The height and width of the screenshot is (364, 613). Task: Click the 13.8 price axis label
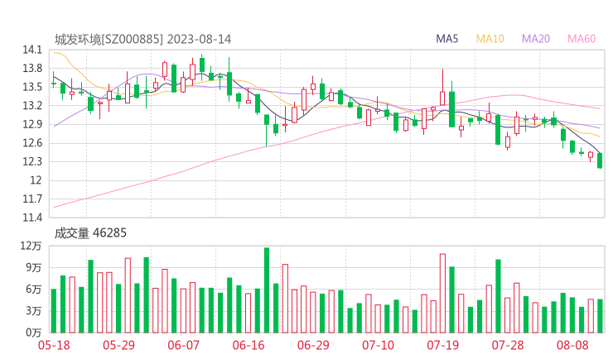click(x=32, y=69)
